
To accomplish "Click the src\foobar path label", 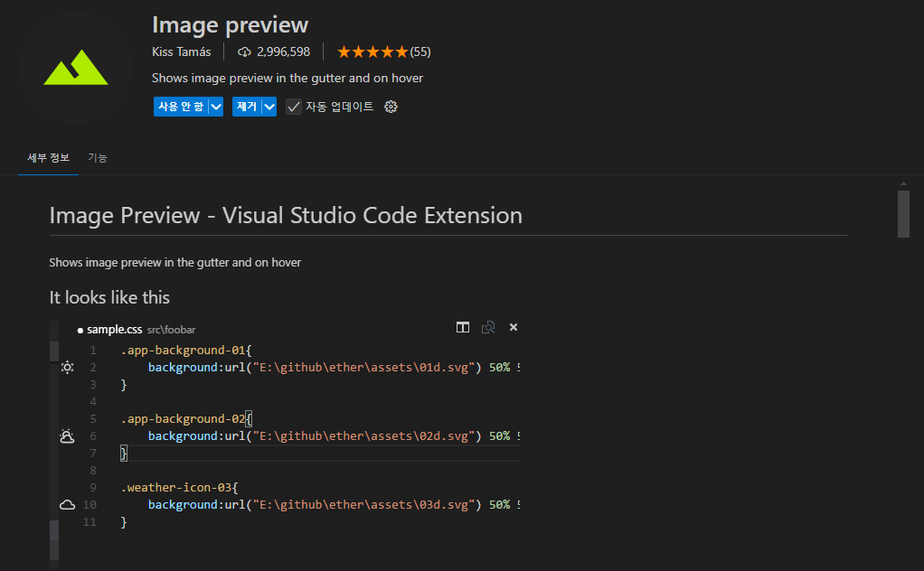I will click(x=172, y=330).
